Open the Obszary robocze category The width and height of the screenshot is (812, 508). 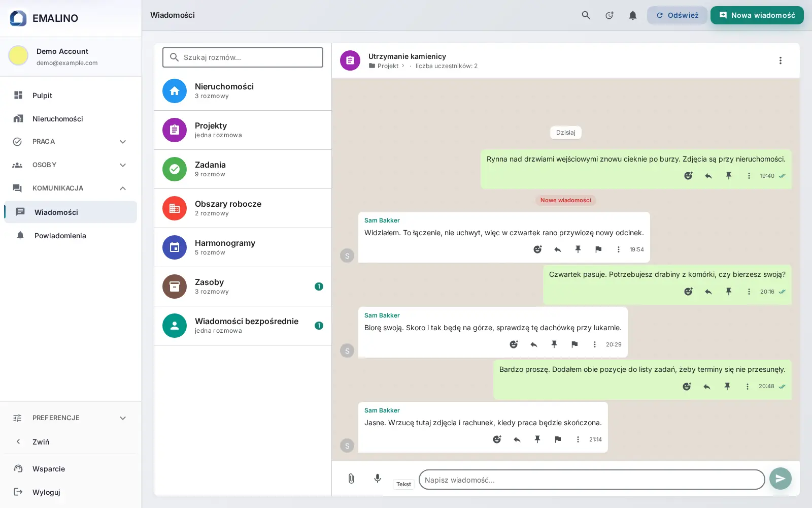click(x=243, y=208)
